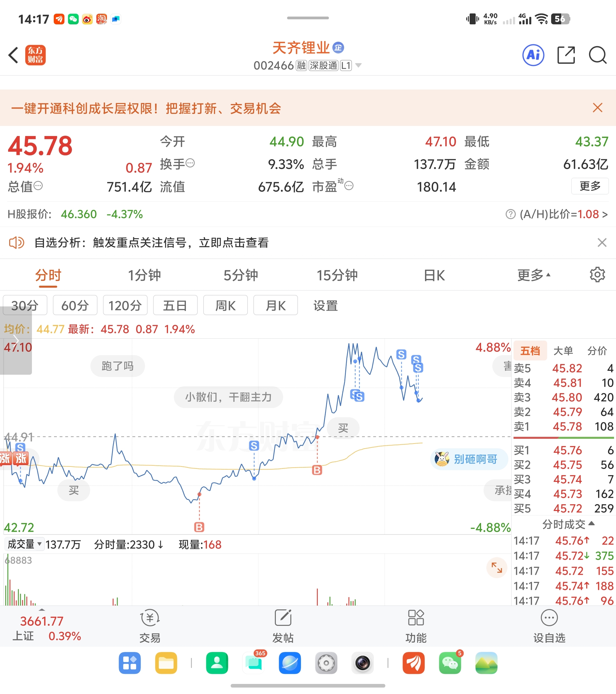Image resolution: width=616 pixels, height=694 pixels.
Task: Expand the 更多 chart period menu
Action: [x=534, y=275]
